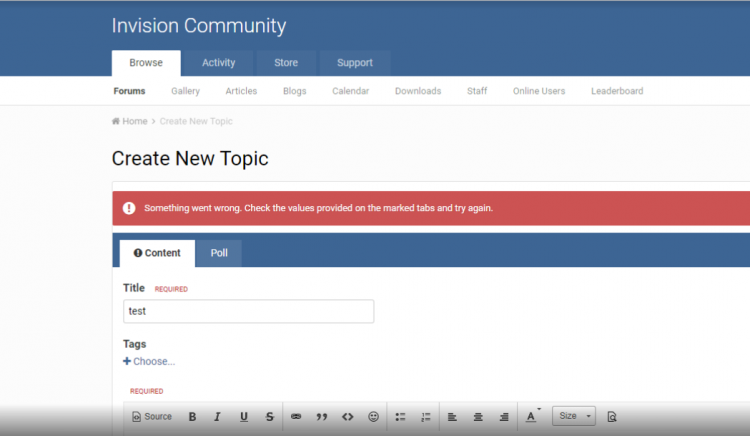Open the Activity tab

pos(218,63)
